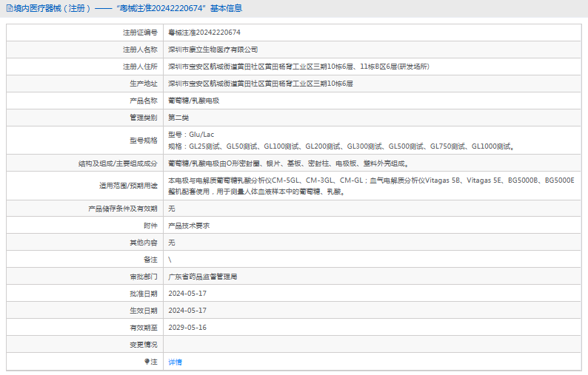Select approving authority 广东省药品监督管理局

(202, 277)
